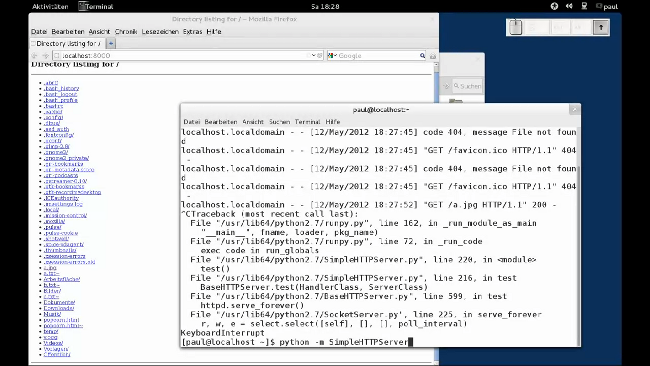Screen dimensions: 650x366
Task: Open the .ICEauthority link
Action: [x=61, y=198]
